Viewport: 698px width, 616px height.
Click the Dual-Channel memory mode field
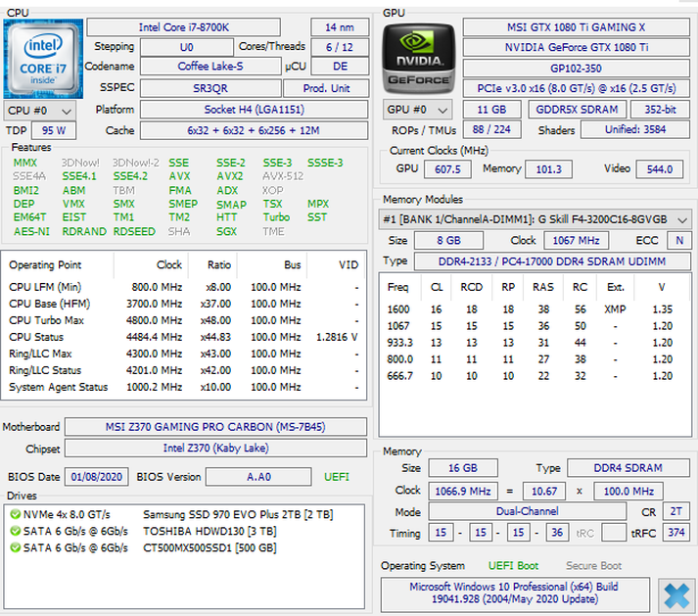(x=527, y=511)
